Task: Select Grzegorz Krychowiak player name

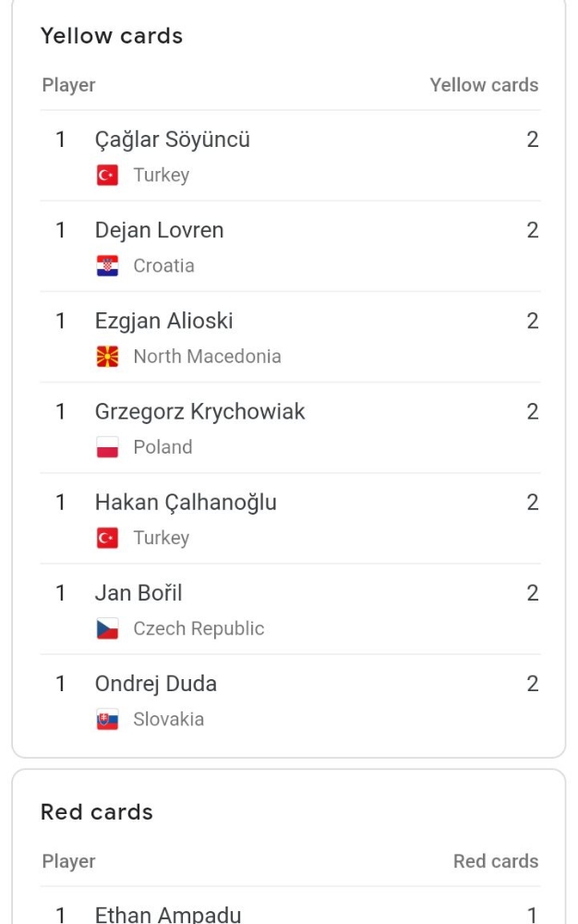Action: (199, 412)
